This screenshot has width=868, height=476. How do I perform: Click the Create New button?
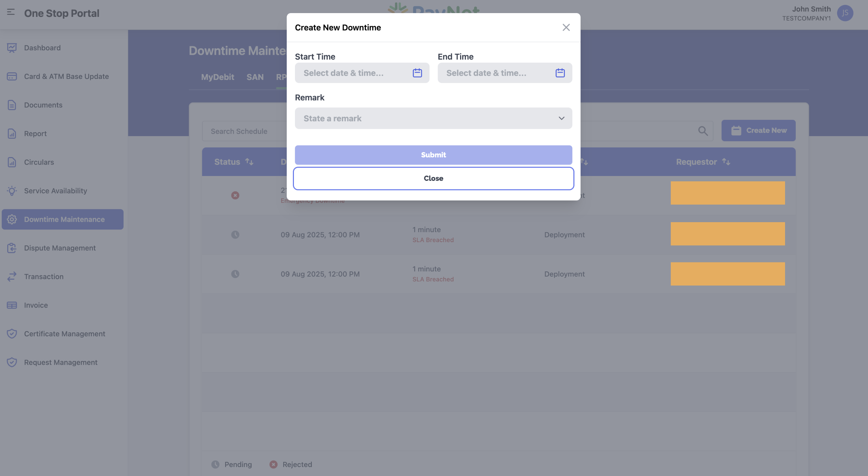pos(758,131)
